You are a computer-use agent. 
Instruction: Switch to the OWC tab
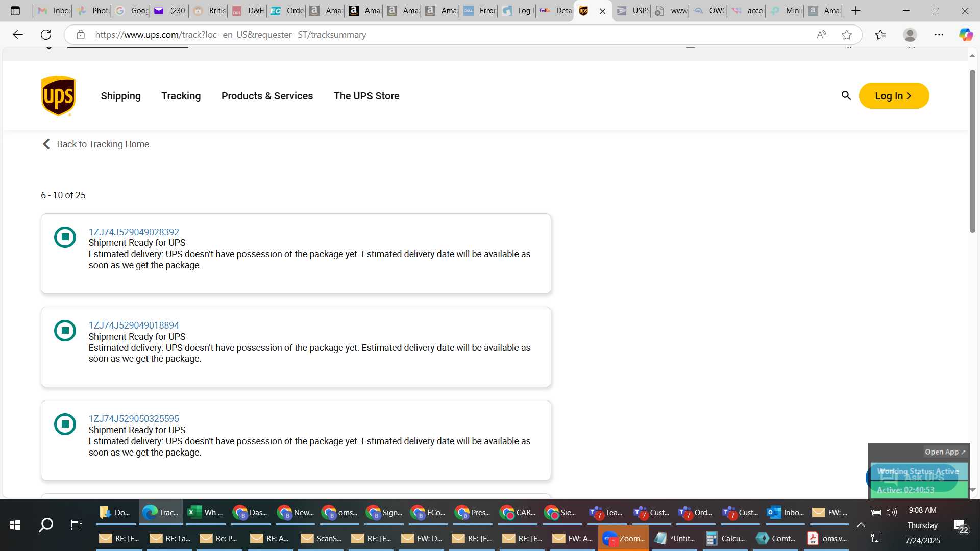click(709, 11)
